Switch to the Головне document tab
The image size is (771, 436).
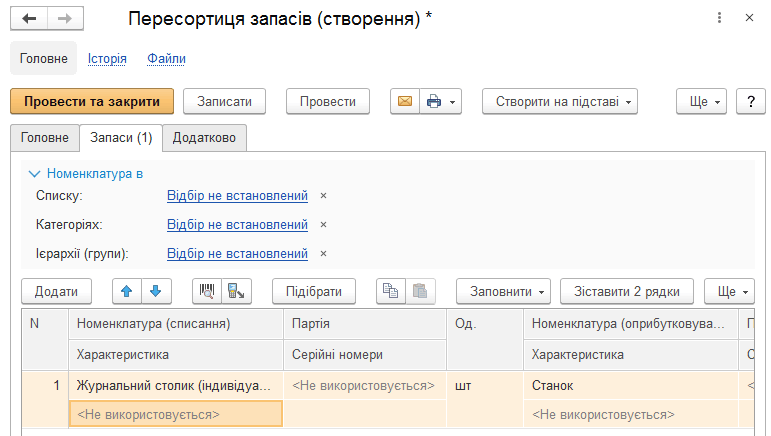pos(45,138)
